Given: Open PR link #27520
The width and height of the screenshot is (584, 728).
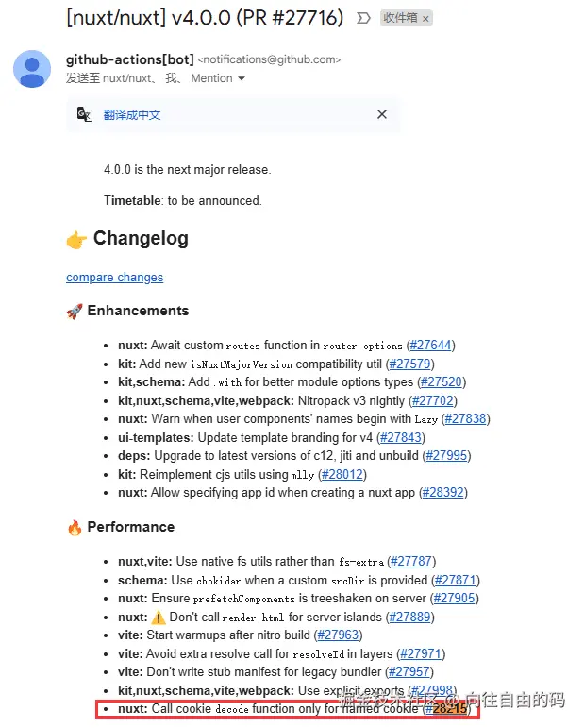Looking at the screenshot, I should coord(442,382).
